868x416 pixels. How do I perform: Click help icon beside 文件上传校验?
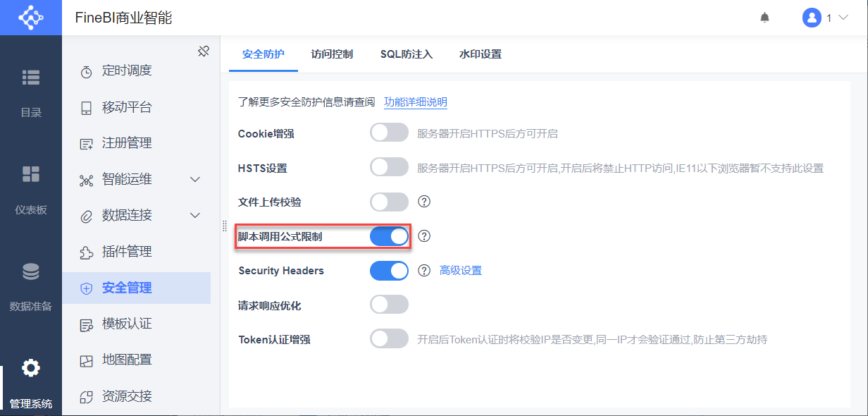(x=424, y=202)
